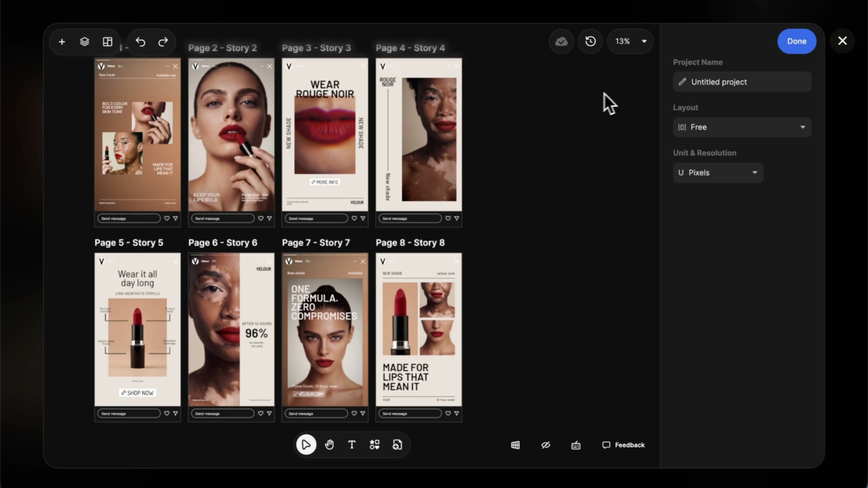Click the add (plus) icon in top toolbar

62,42
